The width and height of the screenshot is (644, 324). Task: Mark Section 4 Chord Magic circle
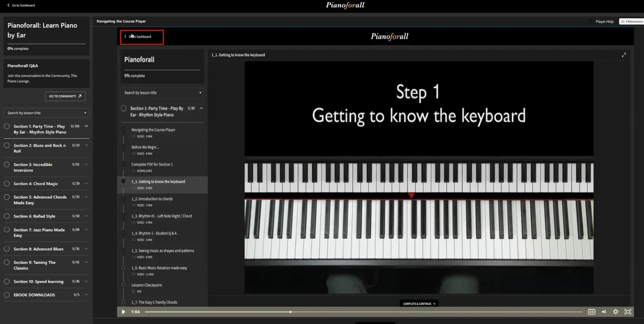pos(7,184)
